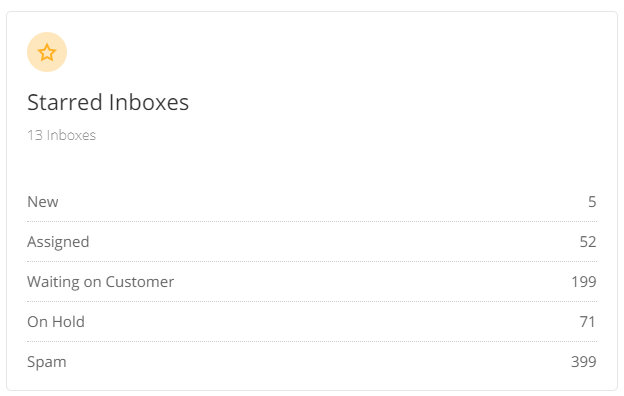The height and width of the screenshot is (396, 624).
Task: Click the Waiting on Customer count 199
Action: click(584, 282)
